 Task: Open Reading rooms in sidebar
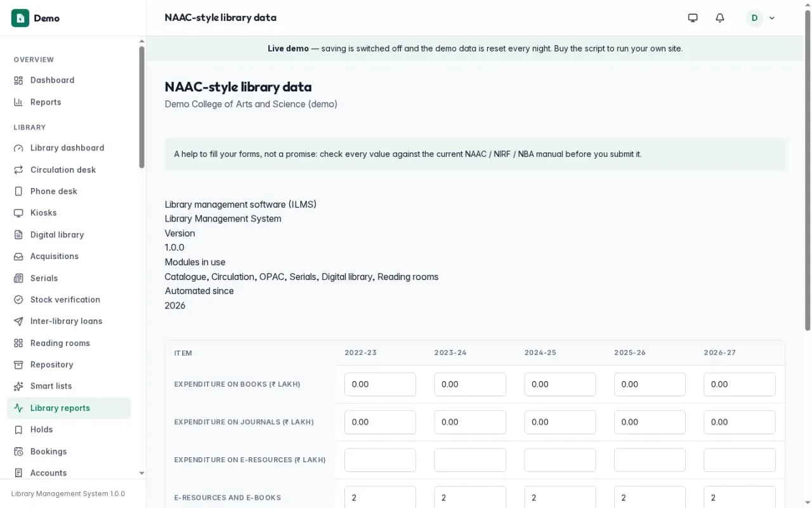pos(69,343)
